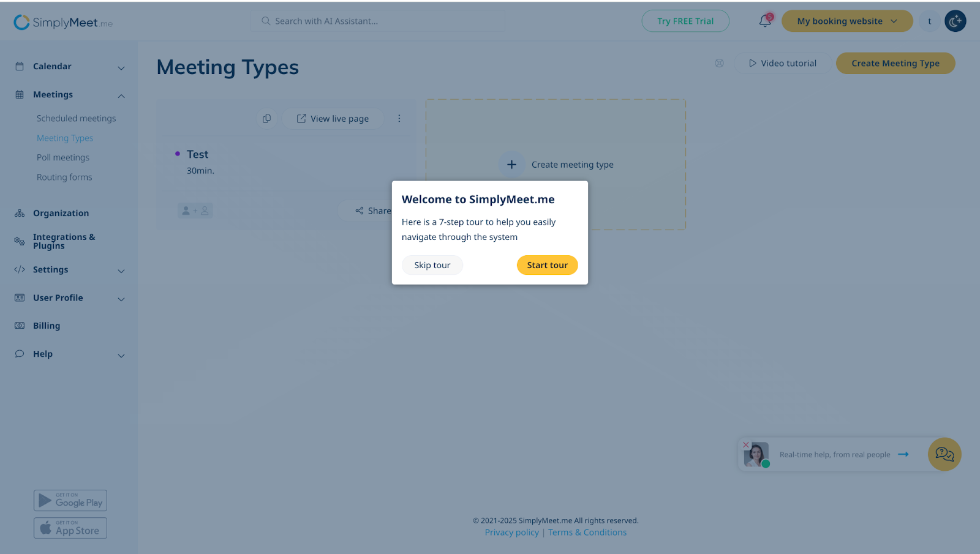Click the plus create meeting icon
This screenshot has width=980, height=554.
[511, 165]
